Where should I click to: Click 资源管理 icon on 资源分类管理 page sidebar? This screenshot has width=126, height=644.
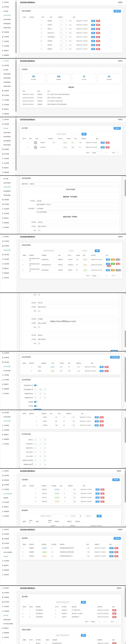3,32
